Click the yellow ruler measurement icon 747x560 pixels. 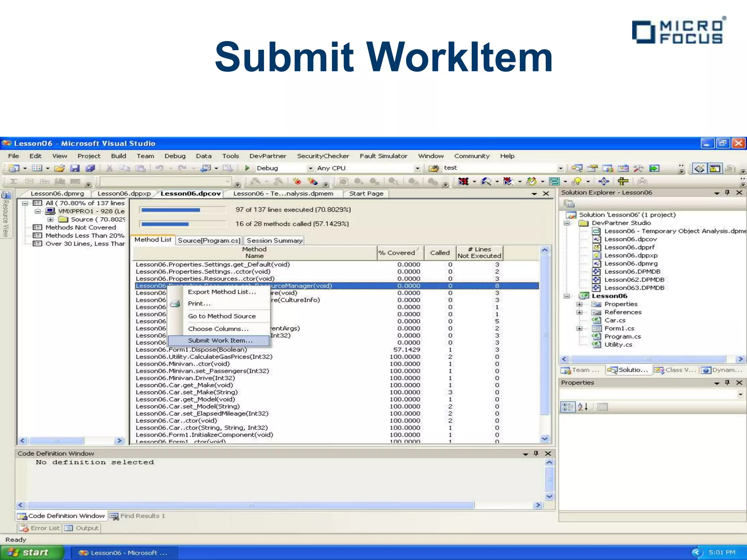pos(623,181)
